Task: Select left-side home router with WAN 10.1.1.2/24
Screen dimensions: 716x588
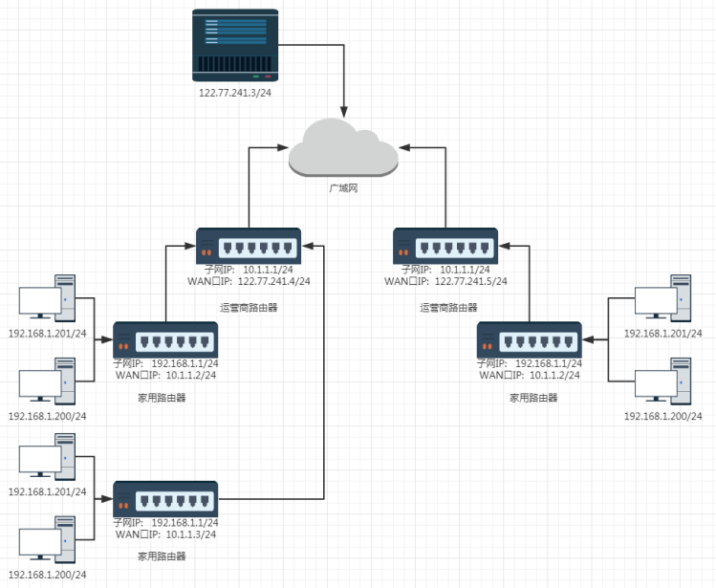Action: (165, 340)
